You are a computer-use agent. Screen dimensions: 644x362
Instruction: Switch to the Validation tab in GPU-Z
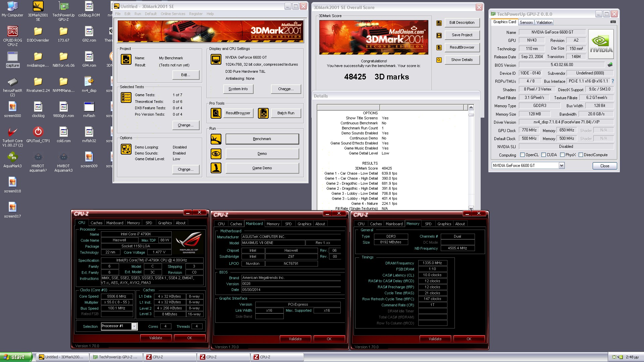coord(544,22)
